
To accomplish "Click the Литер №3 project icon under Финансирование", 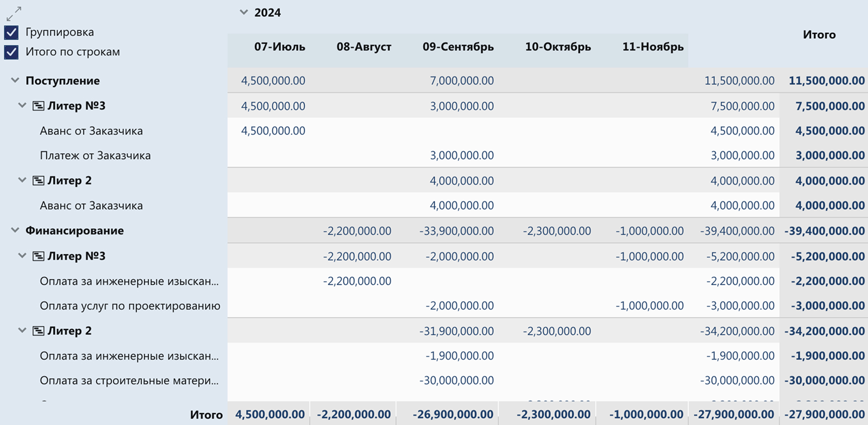I will click(x=38, y=256).
